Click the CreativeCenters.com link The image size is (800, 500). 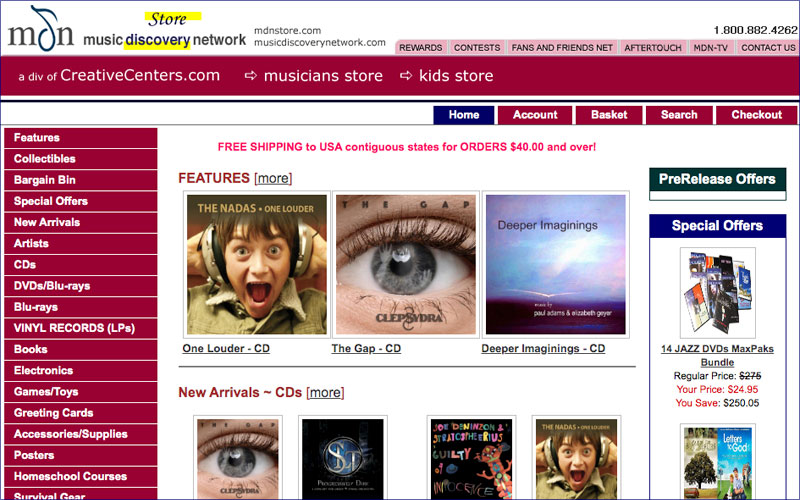coord(140,76)
